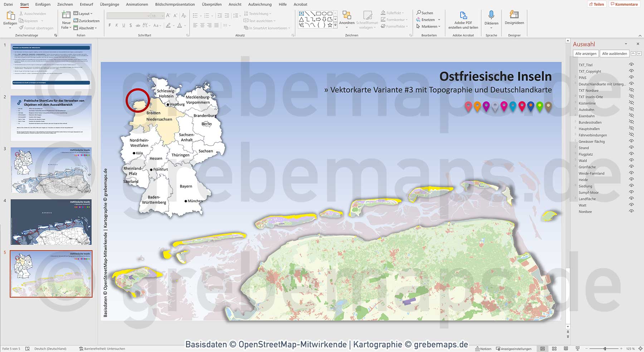
Task: Toggle visibility of the Autobahn layer
Action: click(x=631, y=110)
